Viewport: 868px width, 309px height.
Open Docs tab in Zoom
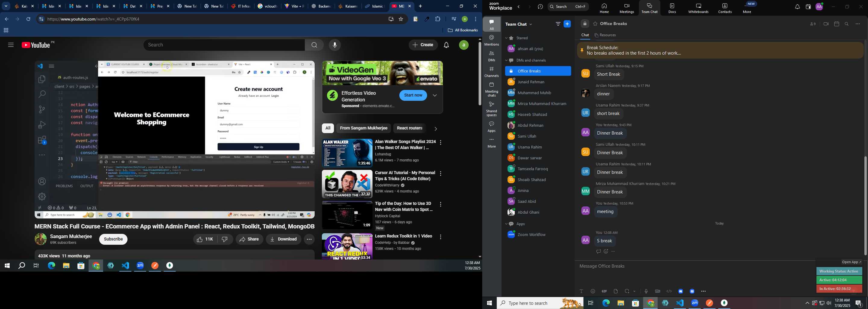click(672, 8)
